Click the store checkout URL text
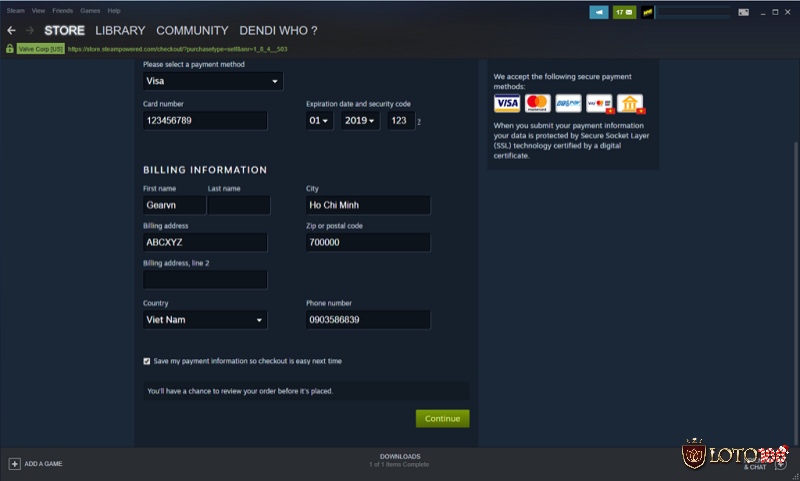This screenshot has width=800, height=481. click(x=178, y=49)
